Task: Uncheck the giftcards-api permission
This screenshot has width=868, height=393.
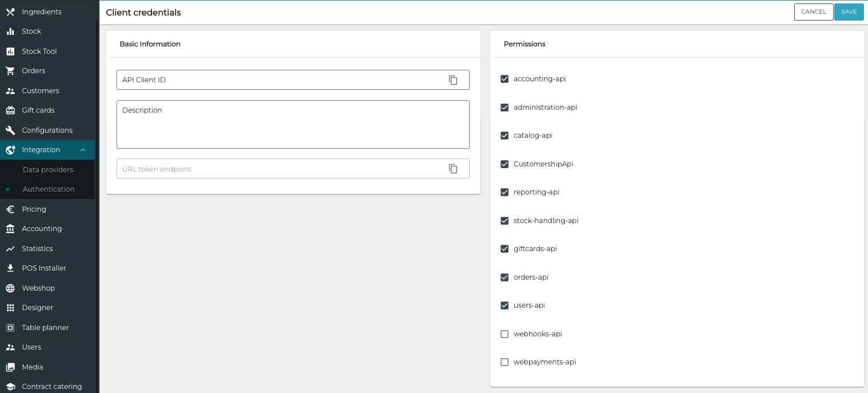Action: click(x=505, y=249)
